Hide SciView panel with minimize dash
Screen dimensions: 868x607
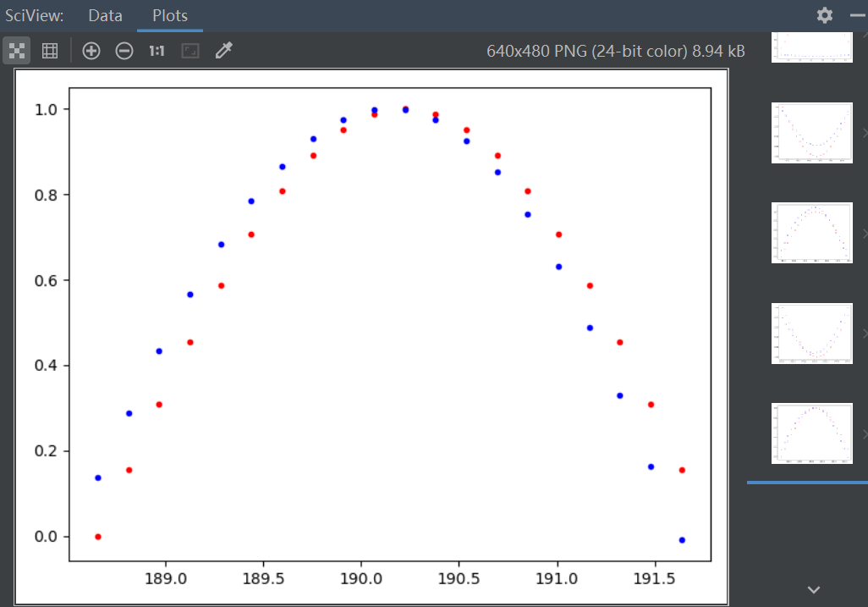coord(858,15)
